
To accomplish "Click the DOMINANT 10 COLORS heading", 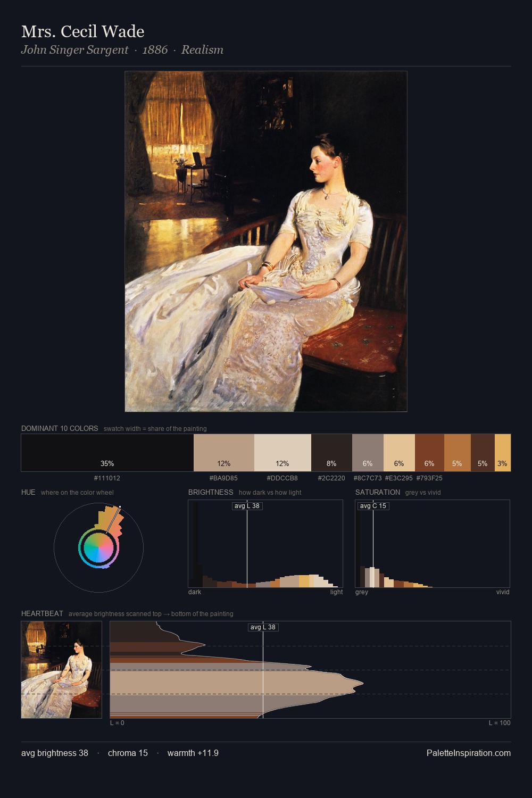I will pos(60,428).
